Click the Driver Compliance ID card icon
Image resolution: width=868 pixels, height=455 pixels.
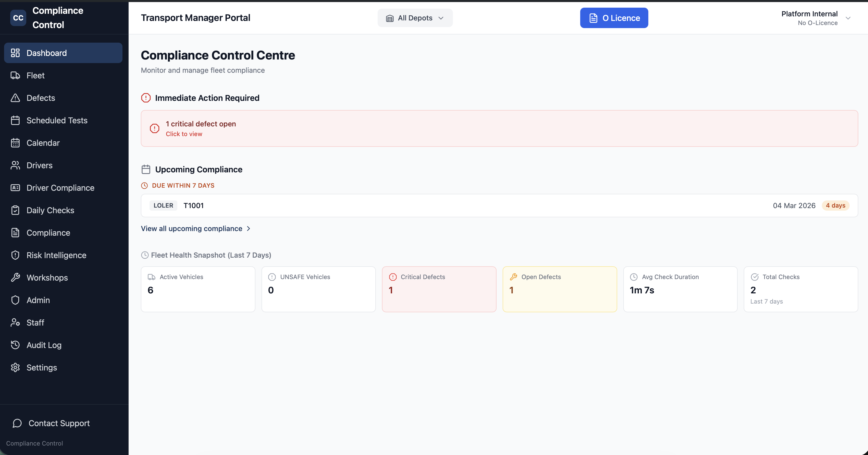(15, 188)
